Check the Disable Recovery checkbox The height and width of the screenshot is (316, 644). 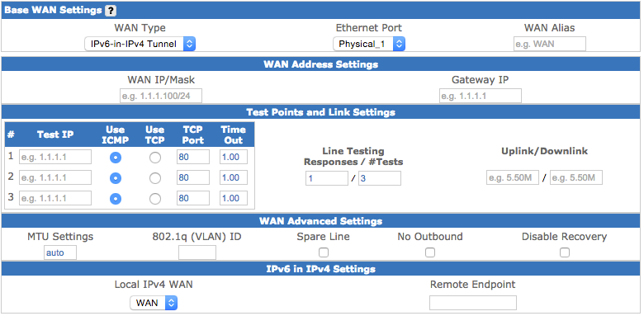coord(565,252)
